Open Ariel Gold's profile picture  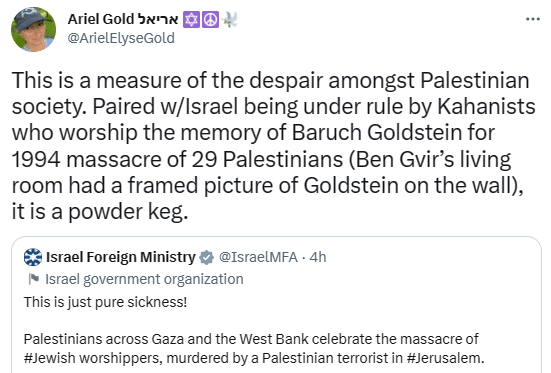click(x=33, y=30)
